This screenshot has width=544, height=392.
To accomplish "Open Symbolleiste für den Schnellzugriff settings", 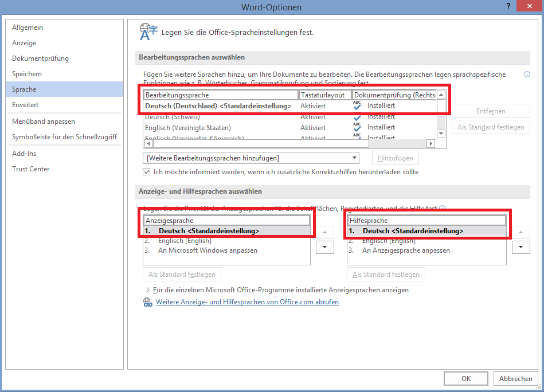I will click(x=65, y=137).
